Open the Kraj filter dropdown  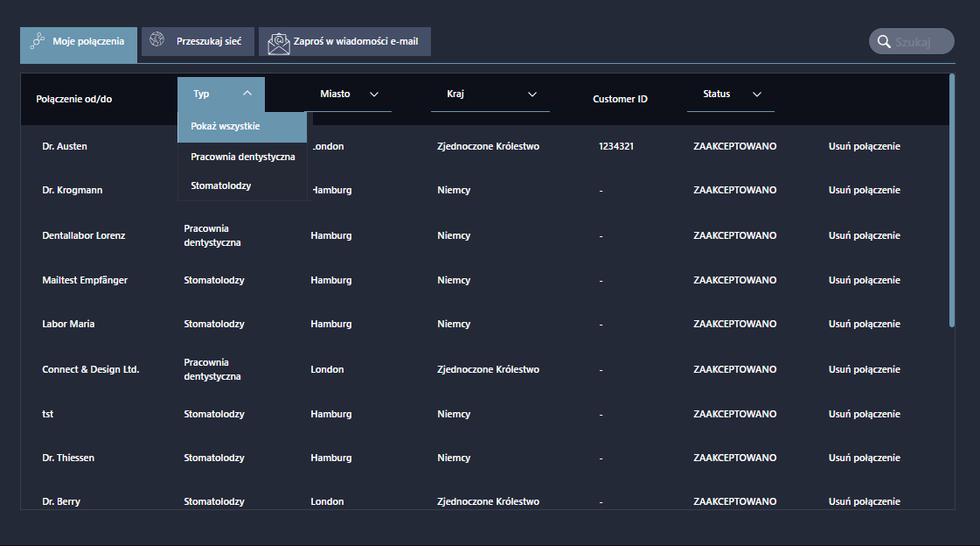point(532,94)
